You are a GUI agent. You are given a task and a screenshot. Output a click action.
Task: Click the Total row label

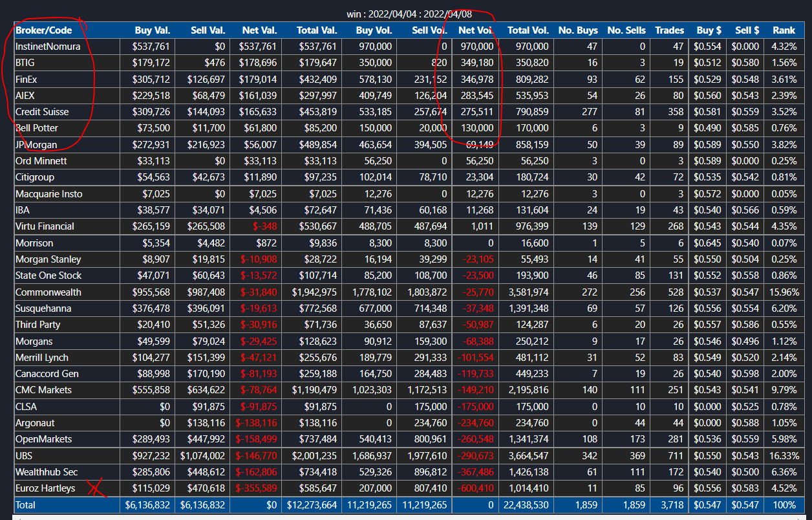[x=26, y=504]
